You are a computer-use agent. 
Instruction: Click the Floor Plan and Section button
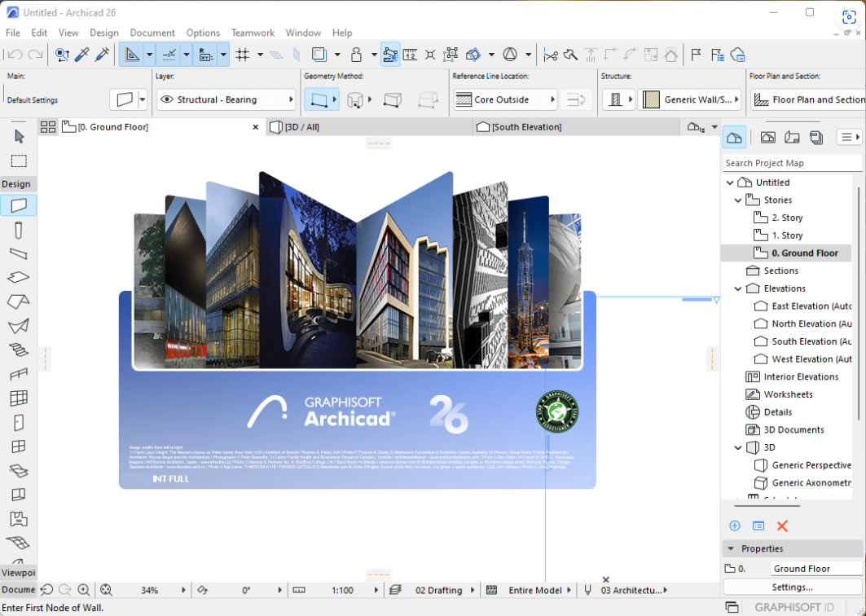click(808, 99)
